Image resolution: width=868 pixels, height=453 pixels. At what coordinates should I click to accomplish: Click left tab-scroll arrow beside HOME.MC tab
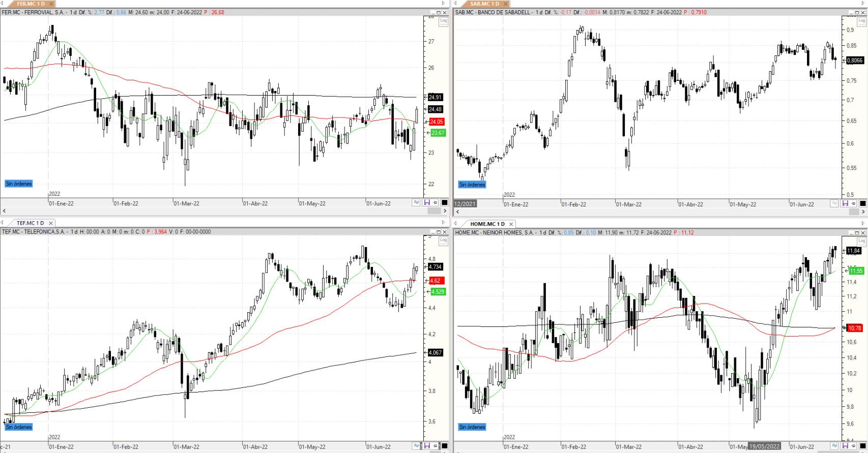coord(456,224)
